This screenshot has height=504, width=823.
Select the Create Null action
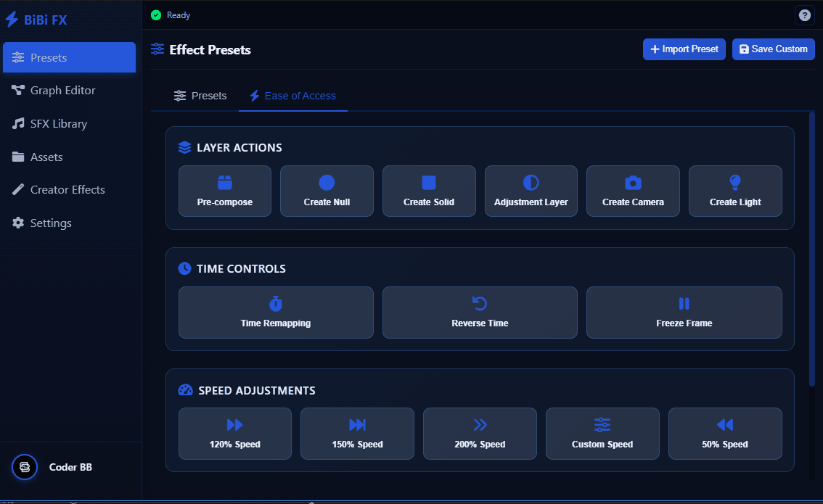coord(327,191)
